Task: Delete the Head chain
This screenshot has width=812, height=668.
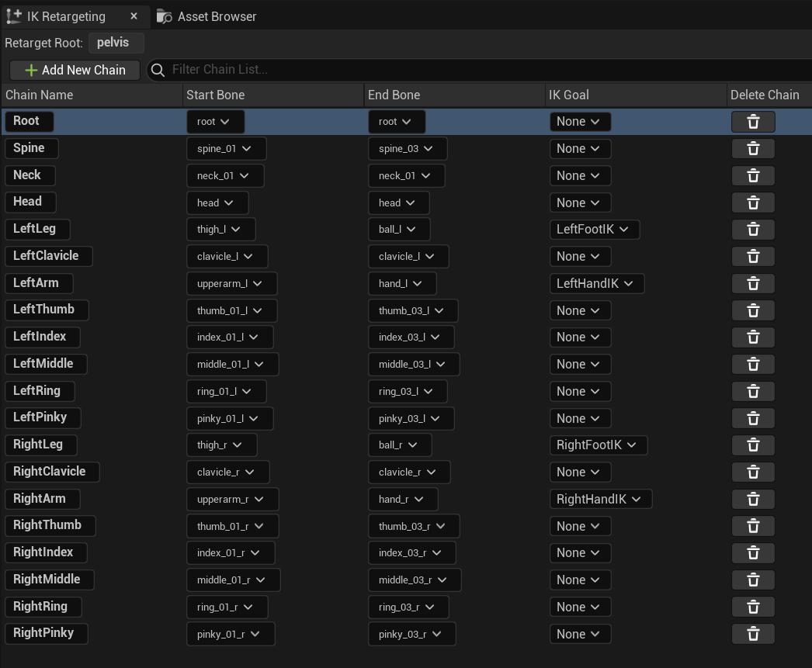Action: point(753,202)
